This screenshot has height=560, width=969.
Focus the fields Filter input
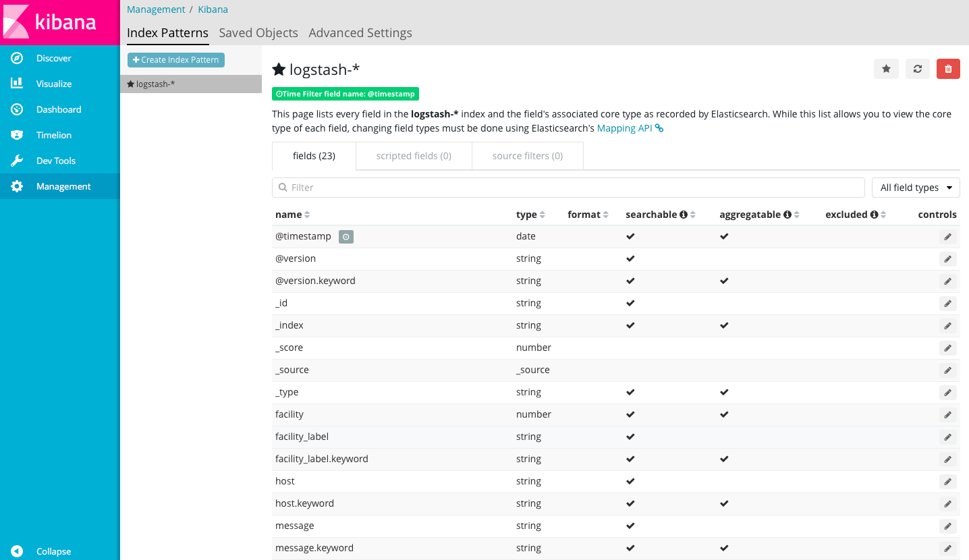point(568,188)
